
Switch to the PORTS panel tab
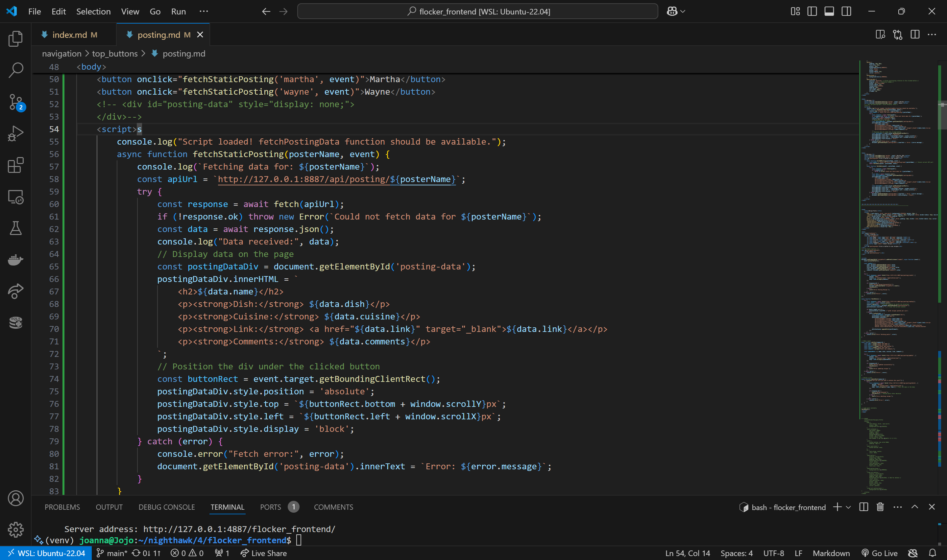coord(270,507)
